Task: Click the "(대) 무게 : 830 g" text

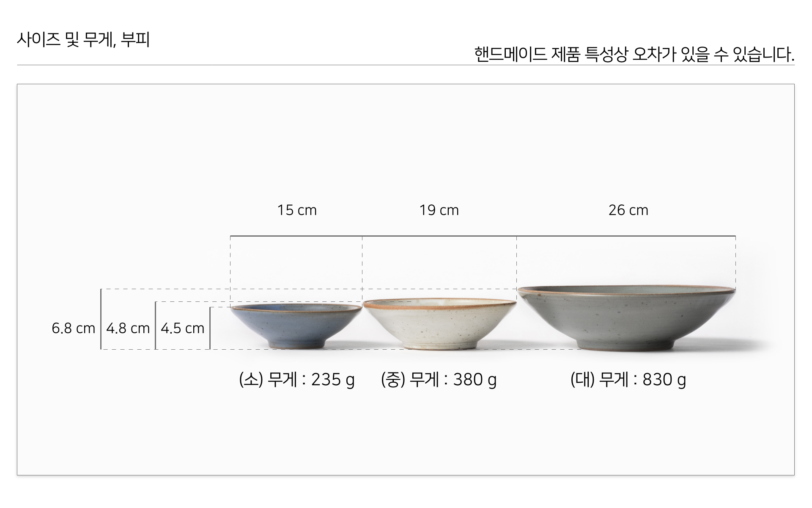Action: (628, 379)
